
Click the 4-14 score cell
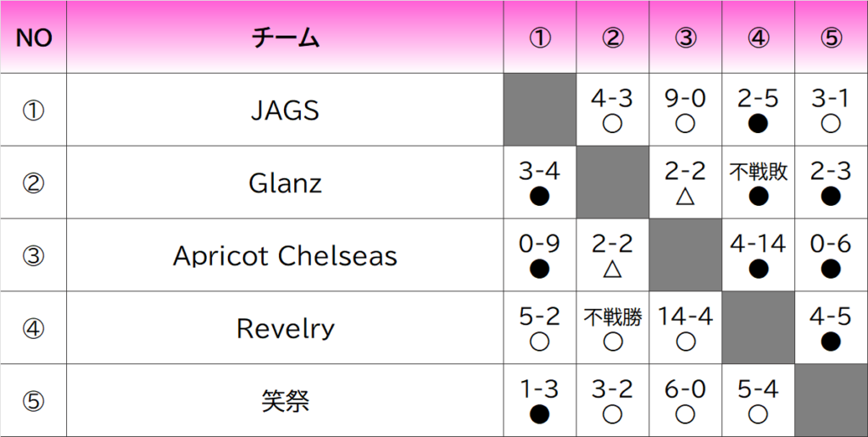point(759,245)
